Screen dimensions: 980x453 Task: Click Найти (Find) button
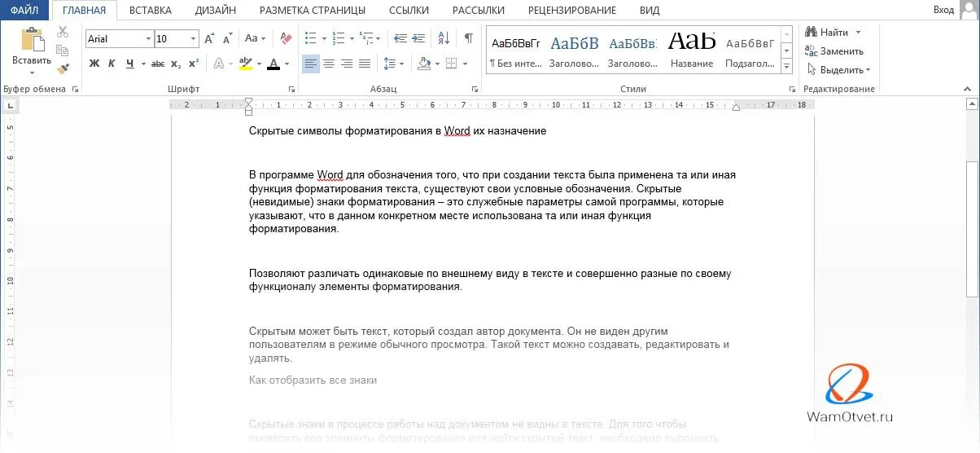coord(832,32)
